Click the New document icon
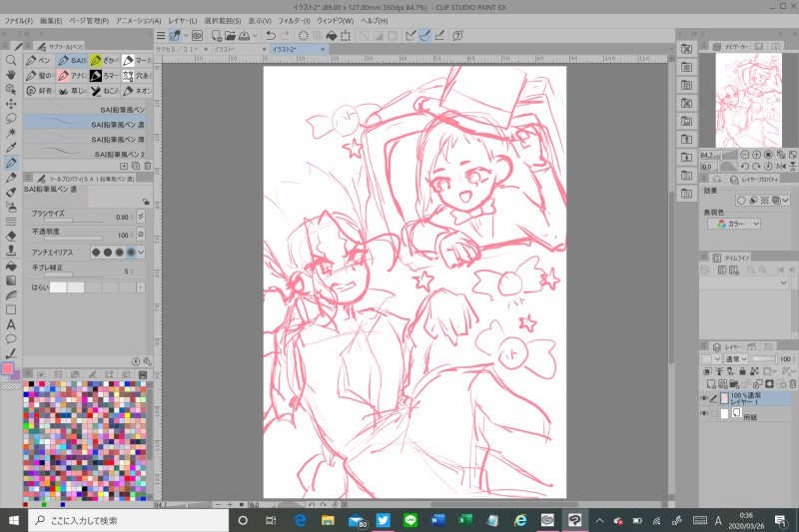Image resolution: width=799 pixels, height=532 pixels. (x=216, y=36)
